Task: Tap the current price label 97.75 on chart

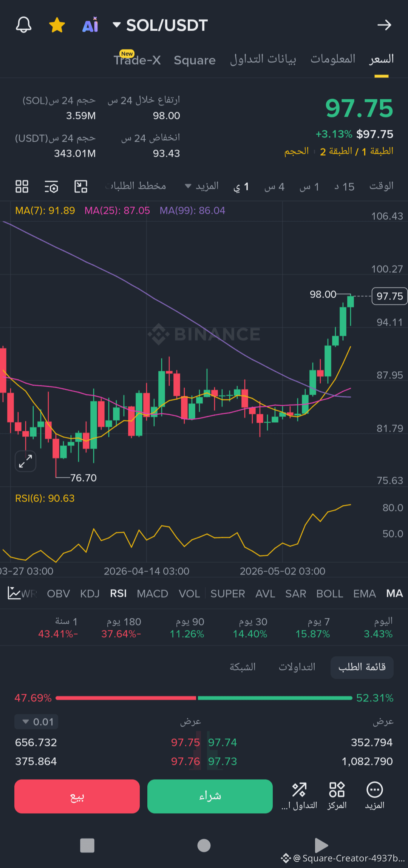Action: (390, 296)
